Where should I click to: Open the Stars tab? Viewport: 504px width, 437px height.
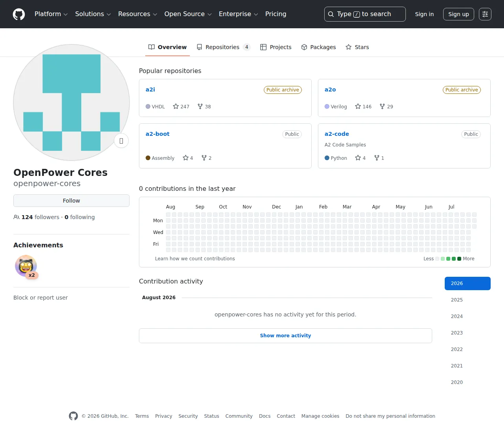coord(357,47)
